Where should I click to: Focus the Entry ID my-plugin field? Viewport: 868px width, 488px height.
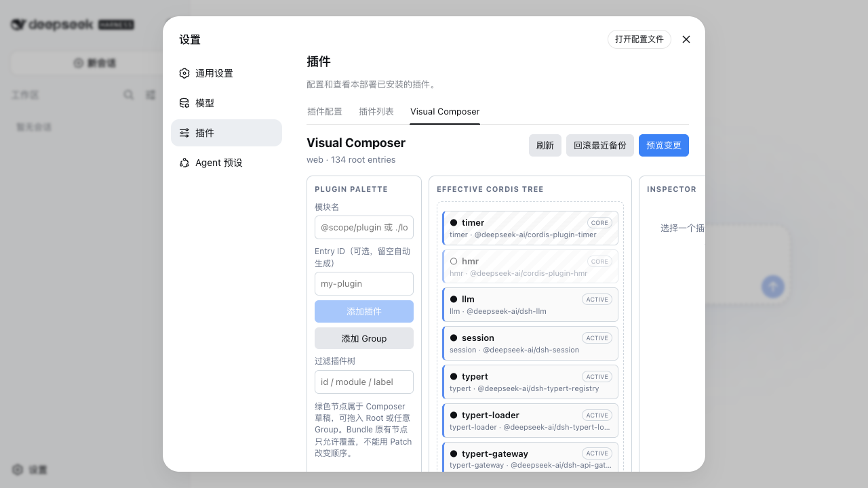(364, 283)
